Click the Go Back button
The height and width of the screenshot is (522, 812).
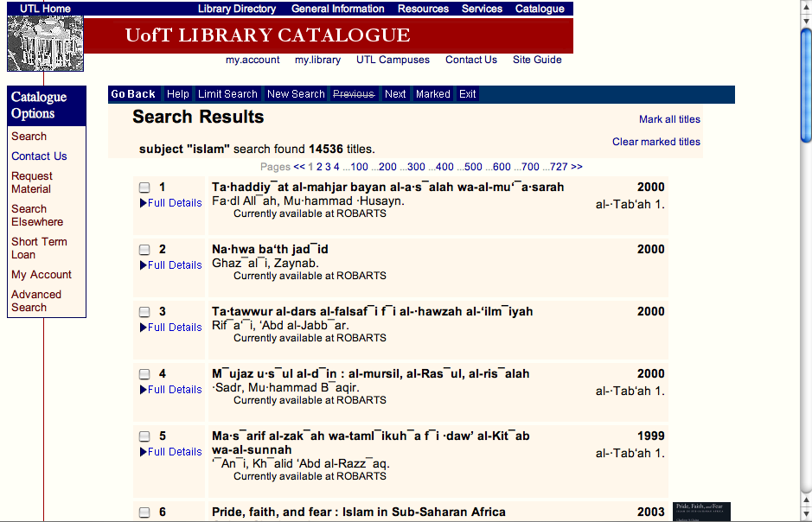(133, 93)
